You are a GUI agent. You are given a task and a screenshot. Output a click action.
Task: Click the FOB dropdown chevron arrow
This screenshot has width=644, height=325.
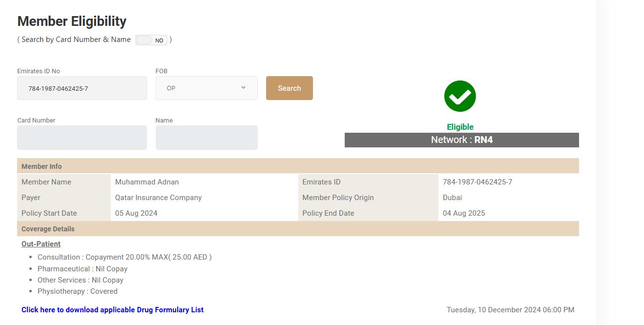[x=244, y=88]
